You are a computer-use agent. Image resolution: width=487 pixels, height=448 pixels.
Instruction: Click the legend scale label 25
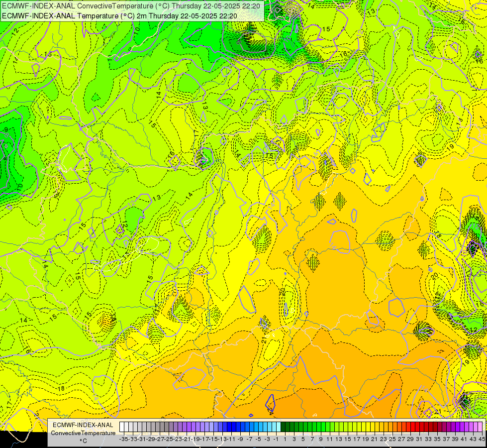click(392, 439)
